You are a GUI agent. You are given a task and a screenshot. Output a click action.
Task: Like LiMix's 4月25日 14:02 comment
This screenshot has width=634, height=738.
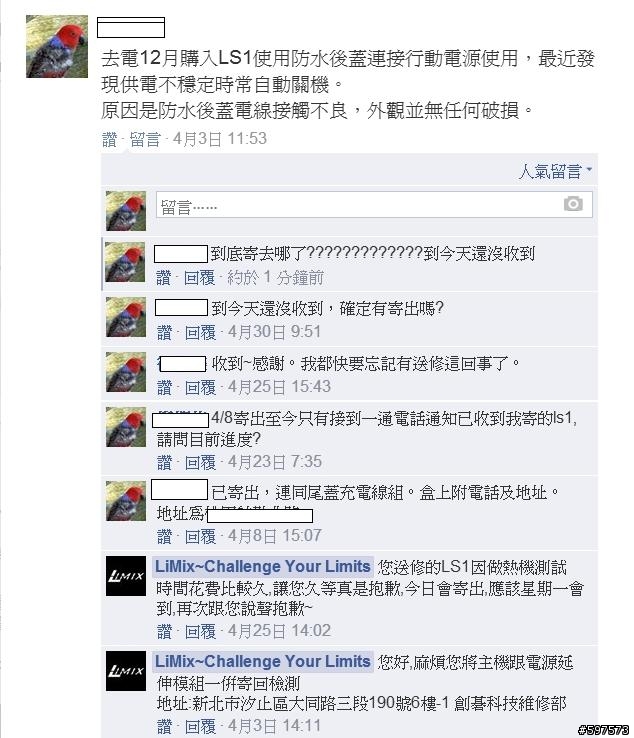coord(164,631)
